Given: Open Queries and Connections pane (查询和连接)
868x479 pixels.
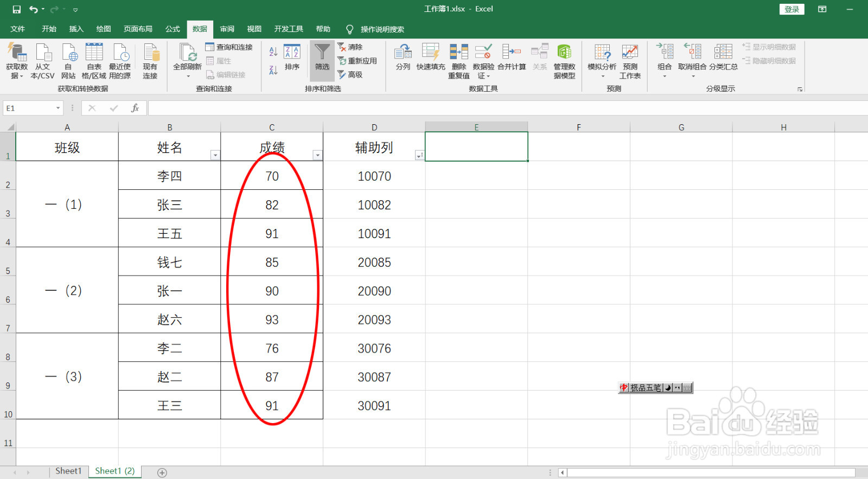Looking at the screenshot, I should coord(229,47).
